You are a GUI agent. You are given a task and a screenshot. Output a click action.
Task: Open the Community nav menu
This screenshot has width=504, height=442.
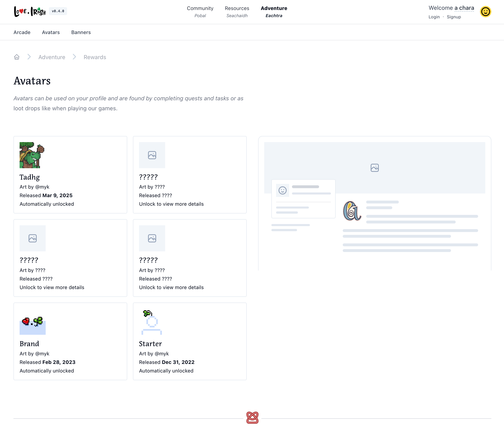(x=200, y=12)
